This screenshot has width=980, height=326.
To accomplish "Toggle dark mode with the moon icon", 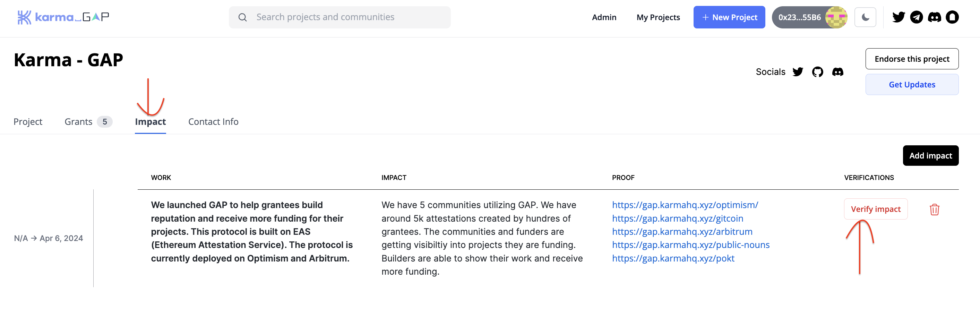I will pyautogui.click(x=865, y=17).
